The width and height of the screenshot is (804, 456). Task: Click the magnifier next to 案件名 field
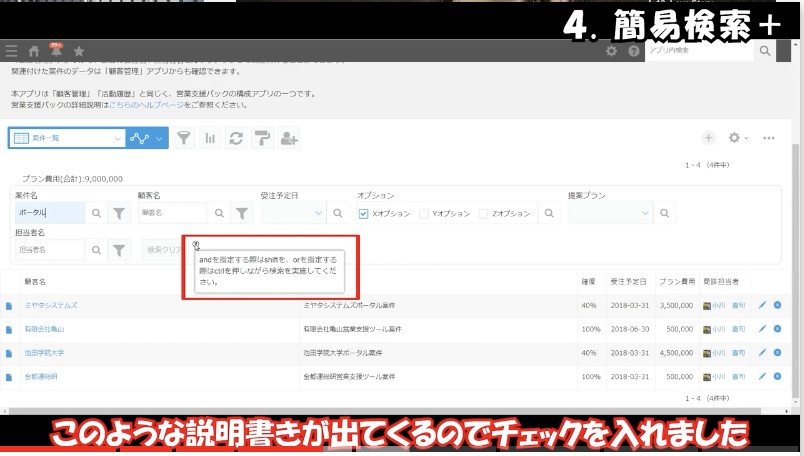pos(97,213)
